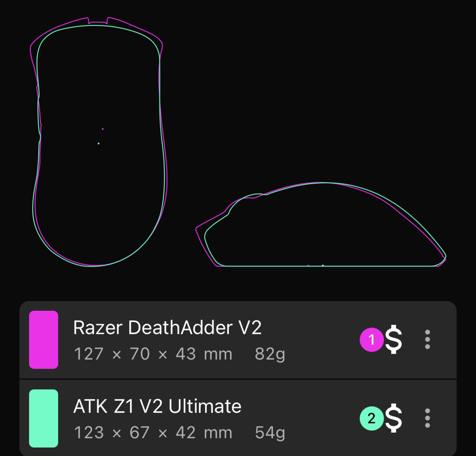Select the Razer DeathAdder V2 title

click(x=167, y=328)
